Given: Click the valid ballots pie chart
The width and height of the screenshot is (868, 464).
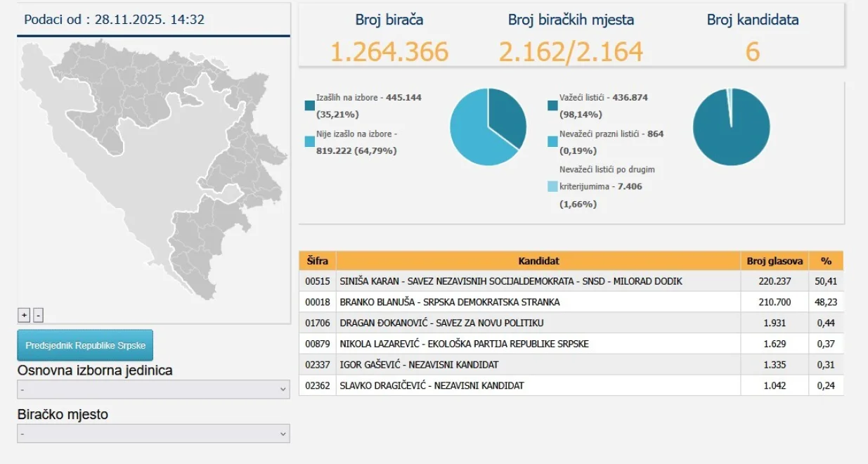Looking at the screenshot, I should 731,127.
